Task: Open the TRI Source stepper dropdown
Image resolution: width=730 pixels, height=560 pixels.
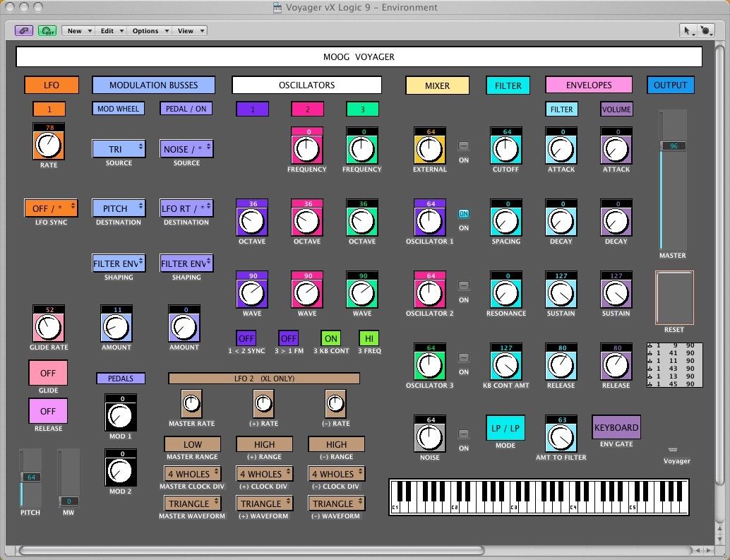Action: pyautogui.click(x=118, y=148)
